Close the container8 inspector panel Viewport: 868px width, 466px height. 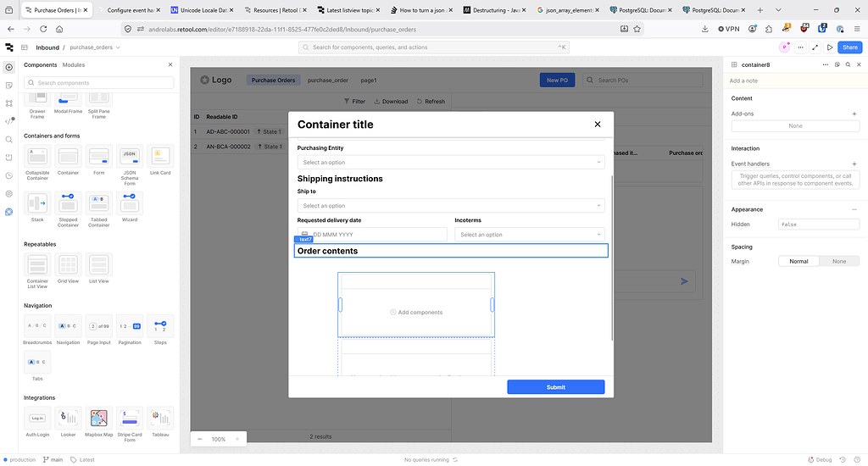click(x=860, y=64)
